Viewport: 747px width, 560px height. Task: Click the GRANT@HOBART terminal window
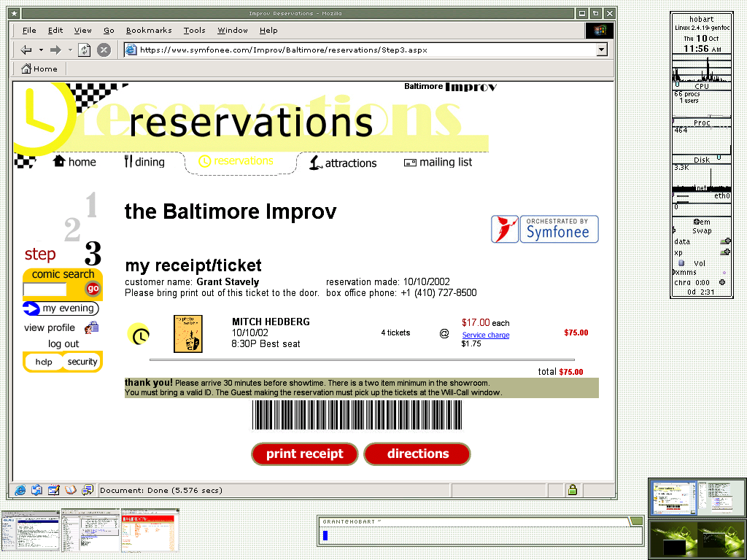[480, 531]
